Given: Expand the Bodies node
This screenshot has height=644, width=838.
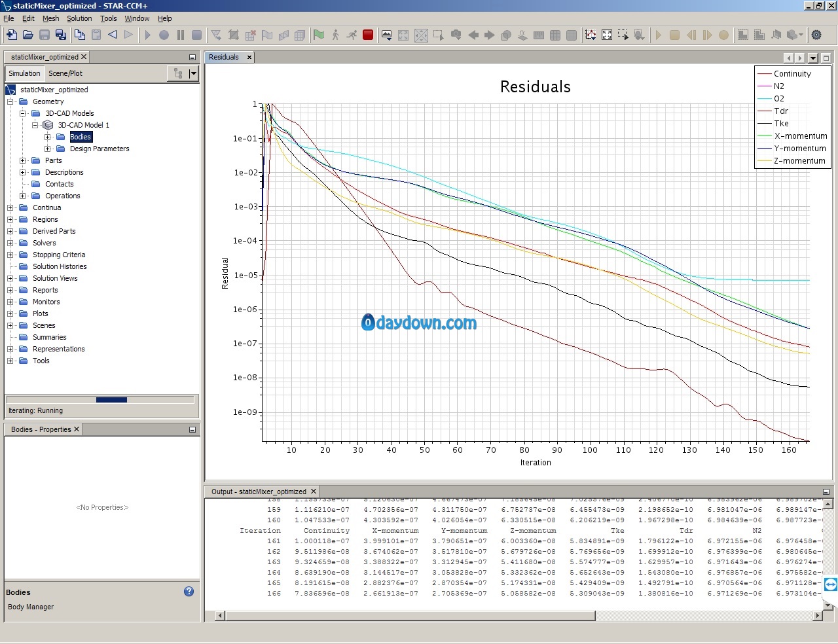Looking at the screenshot, I should pyautogui.click(x=47, y=137).
